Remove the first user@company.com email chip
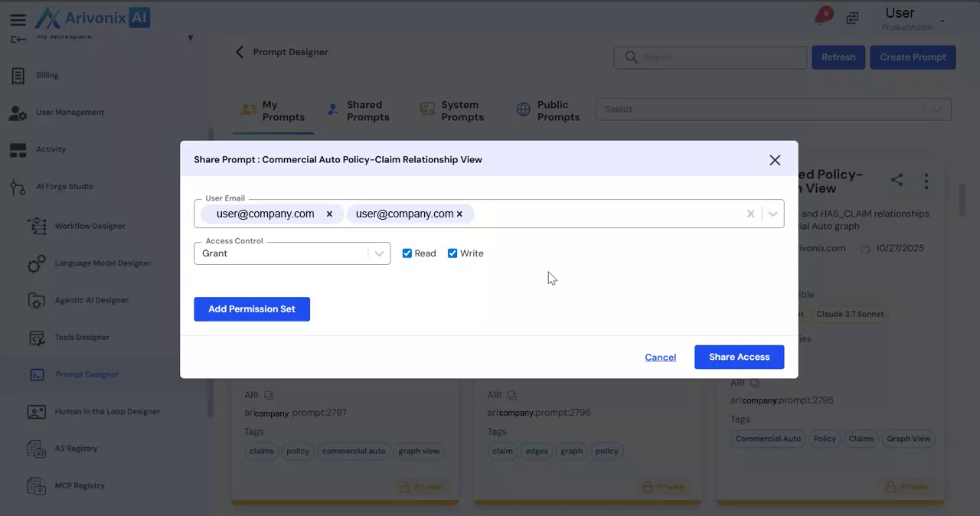Screen dimensions: 980x516 (329, 214)
